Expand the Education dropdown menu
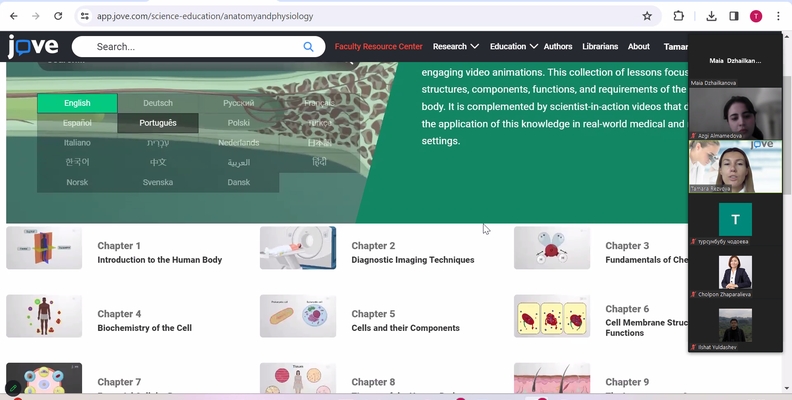Image resolution: width=792 pixels, height=400 pixels. click(514, 46)
